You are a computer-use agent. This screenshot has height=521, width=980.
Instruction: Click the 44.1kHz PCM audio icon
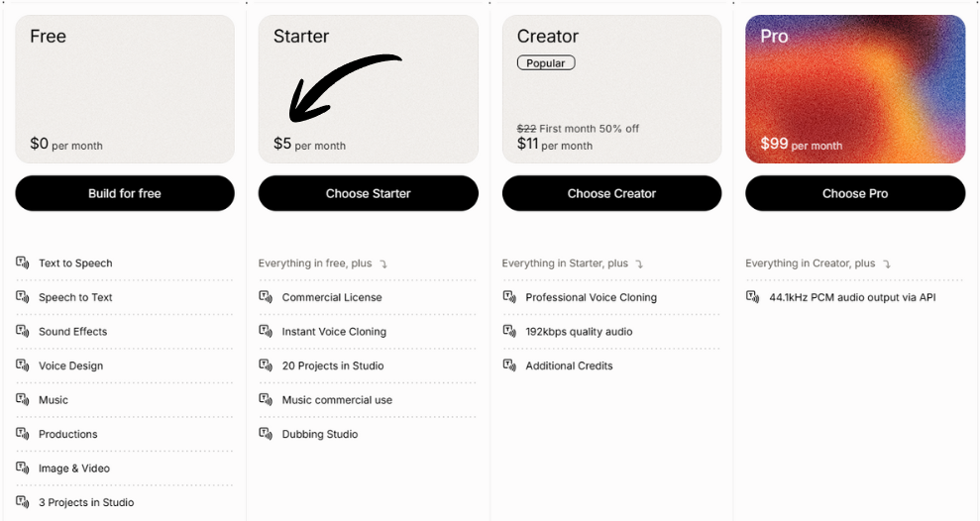point(753,297)
